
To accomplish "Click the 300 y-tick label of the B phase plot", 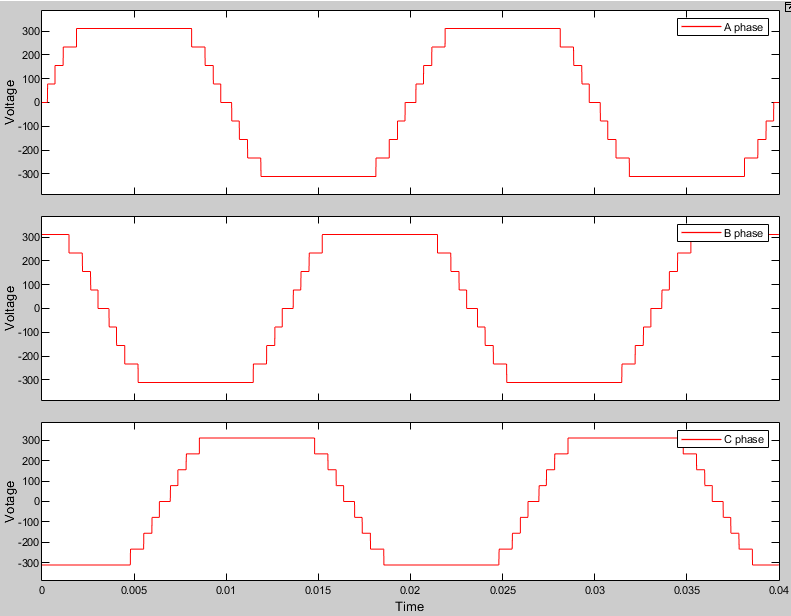I will (31, 237).
